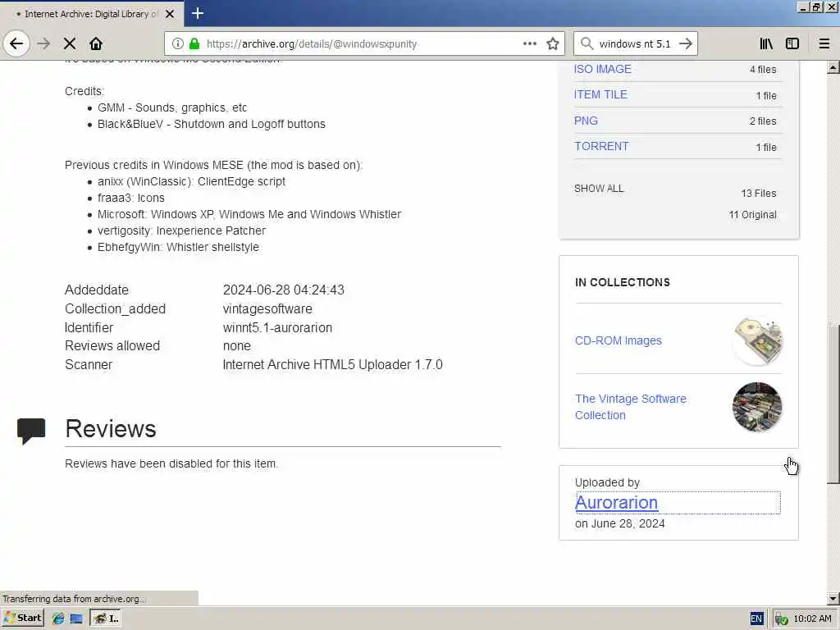Click the search magnifier icon
This screenshot has width=840, height=630.
pos(587,43)
